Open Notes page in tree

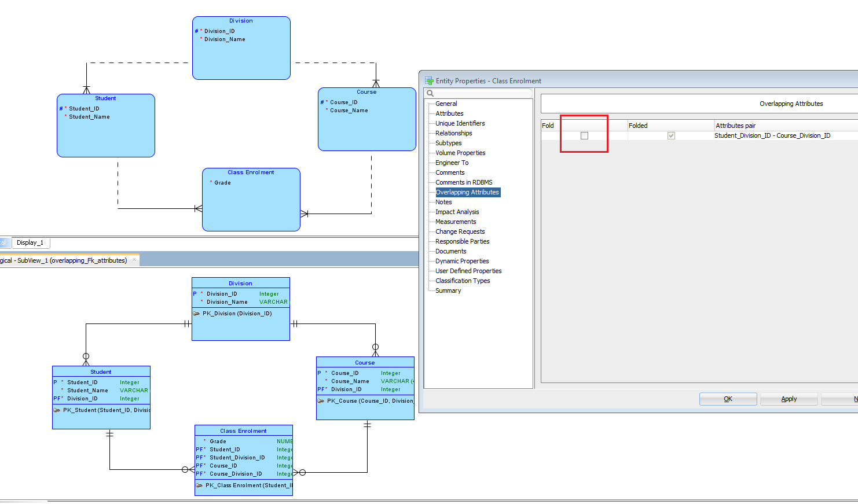(x=443, y=202)
